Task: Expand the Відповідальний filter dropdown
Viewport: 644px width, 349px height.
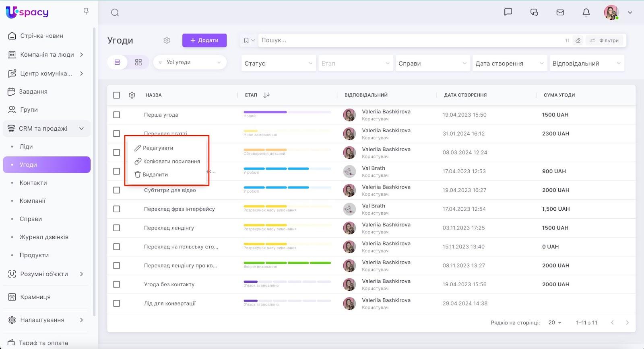Action: 586,64
